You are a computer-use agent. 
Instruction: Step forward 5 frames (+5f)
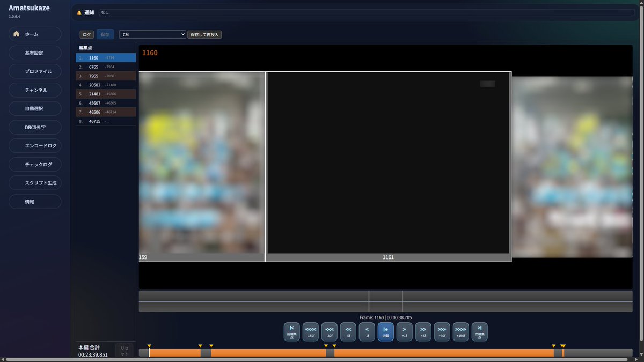tap(423, 332)
